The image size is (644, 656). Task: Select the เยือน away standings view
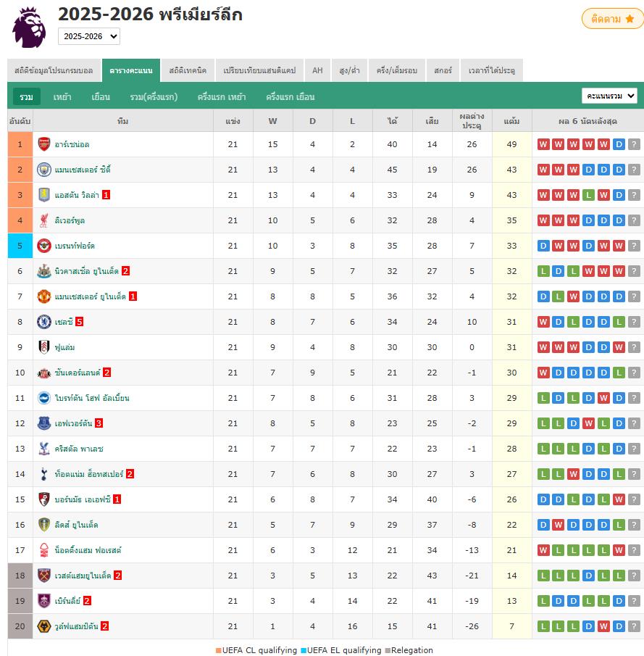click(x=101, y=96)
